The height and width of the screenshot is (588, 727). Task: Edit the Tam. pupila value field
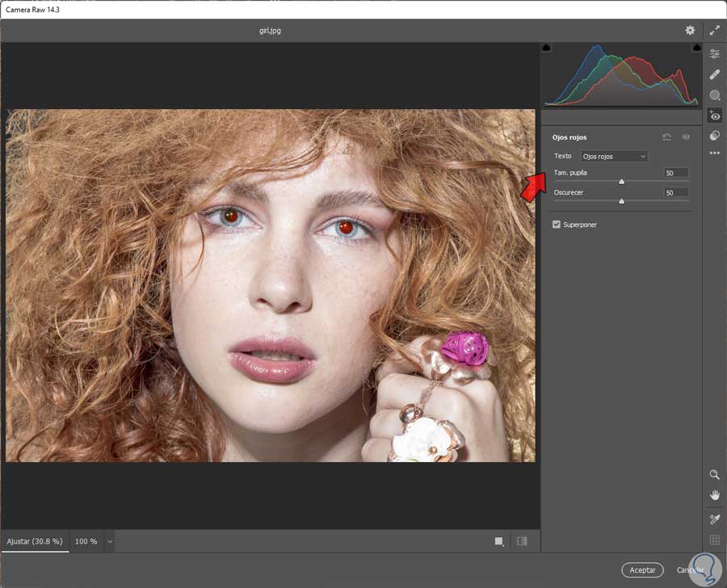pos(676,173)
